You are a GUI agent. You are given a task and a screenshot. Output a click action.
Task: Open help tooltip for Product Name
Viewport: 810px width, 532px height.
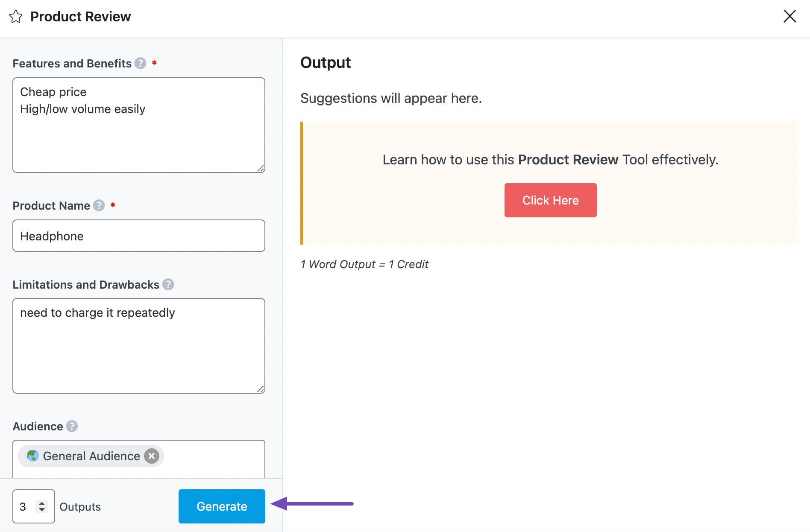click(x=99, y=205)
